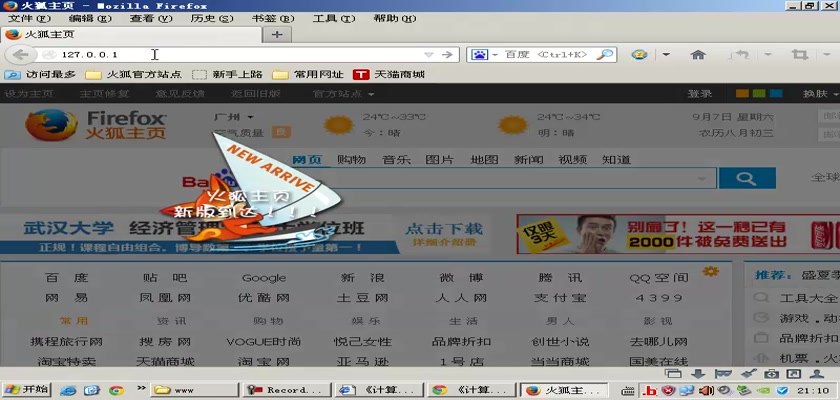Open the 历史 menu

coord(212,18)
